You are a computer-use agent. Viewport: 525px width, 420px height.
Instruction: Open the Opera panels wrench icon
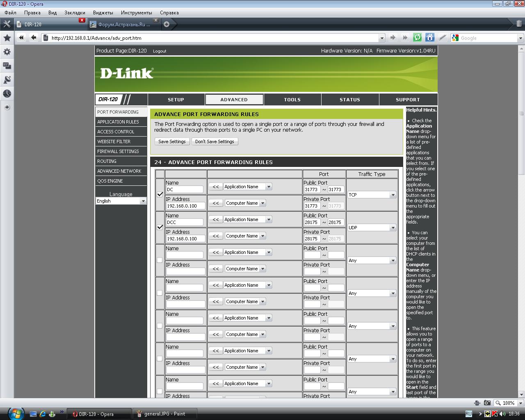(x=7, y=24)
